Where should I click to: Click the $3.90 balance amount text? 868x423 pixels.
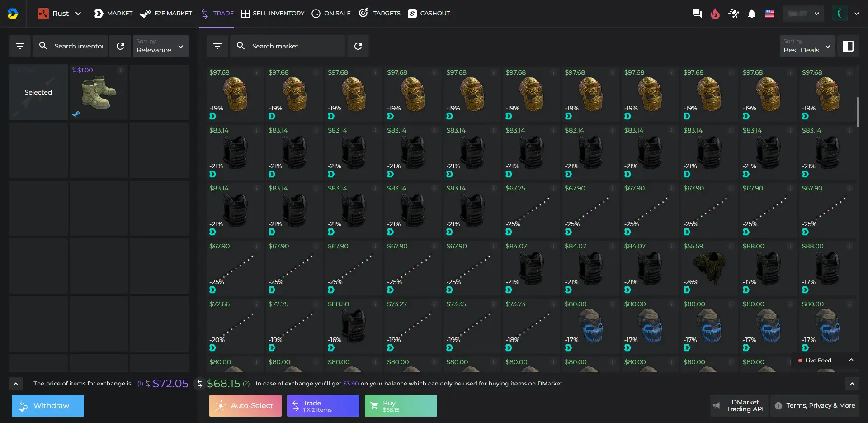351,384
